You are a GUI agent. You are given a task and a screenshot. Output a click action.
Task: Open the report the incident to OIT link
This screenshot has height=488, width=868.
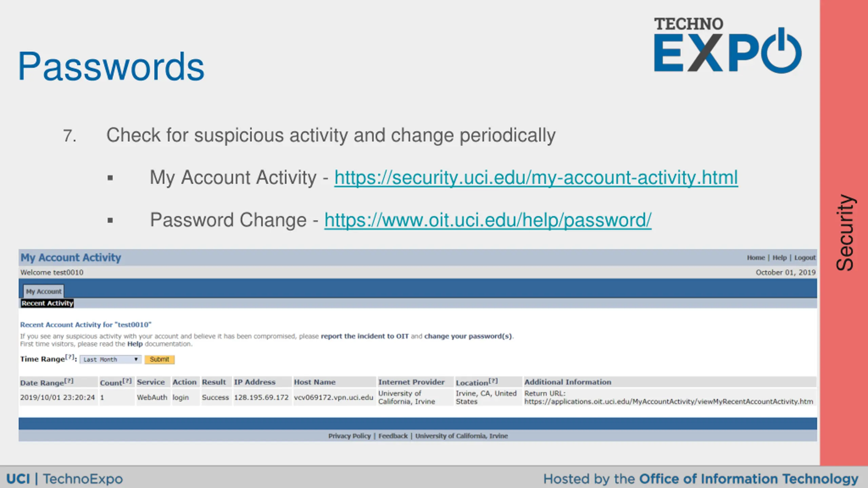point(364,336)
